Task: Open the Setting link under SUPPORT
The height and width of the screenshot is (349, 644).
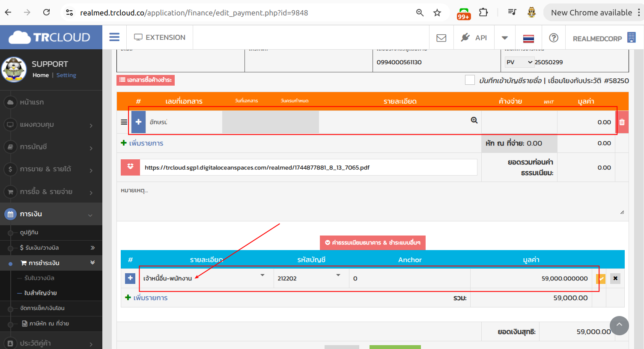Action: [x=66, y=75]
